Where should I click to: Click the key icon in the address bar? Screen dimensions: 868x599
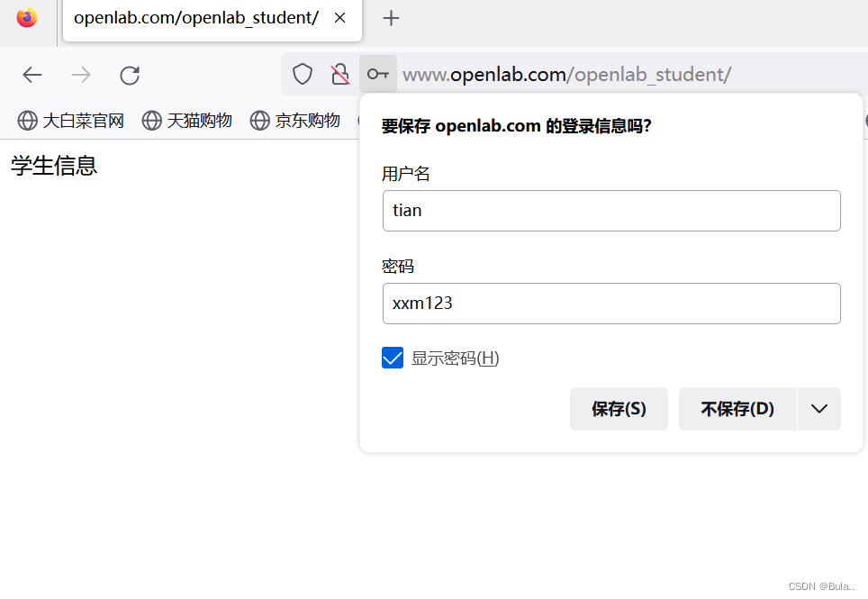click(377, 74)
